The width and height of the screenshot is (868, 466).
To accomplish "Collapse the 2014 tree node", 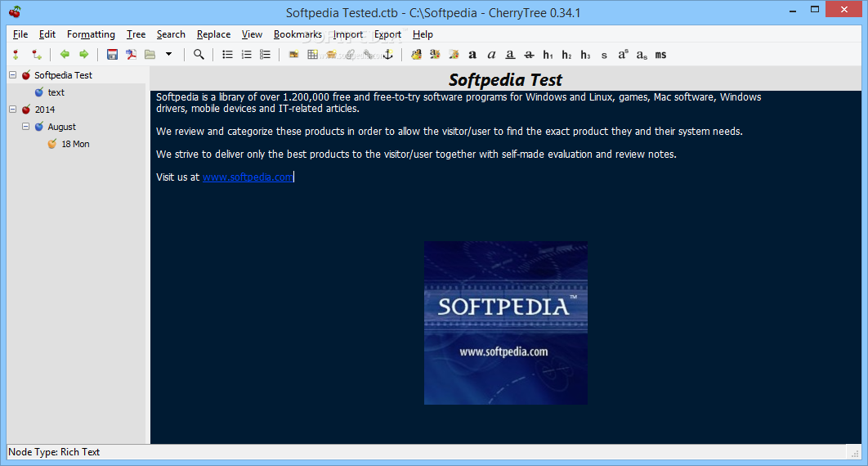I will point(13,109).
